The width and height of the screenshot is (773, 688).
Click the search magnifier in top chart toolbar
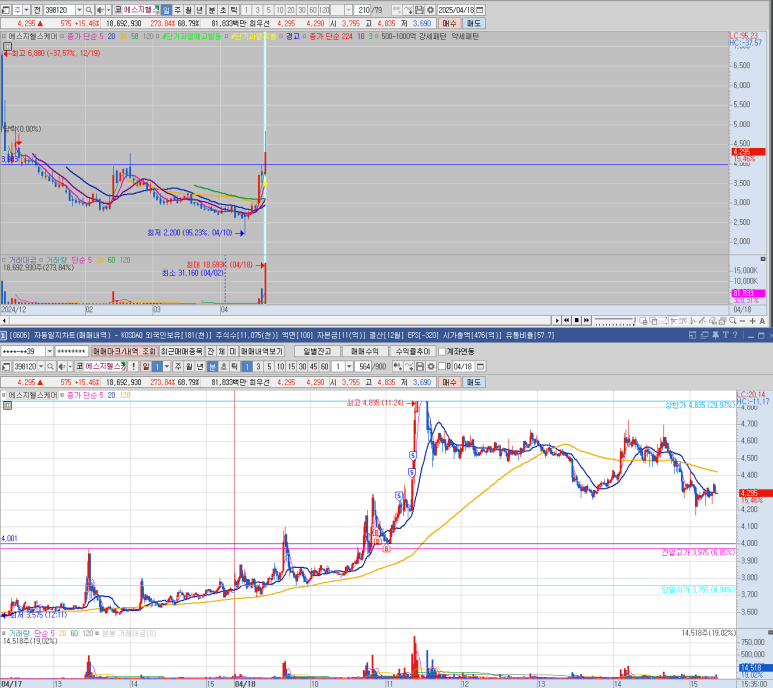pos(89,10)
